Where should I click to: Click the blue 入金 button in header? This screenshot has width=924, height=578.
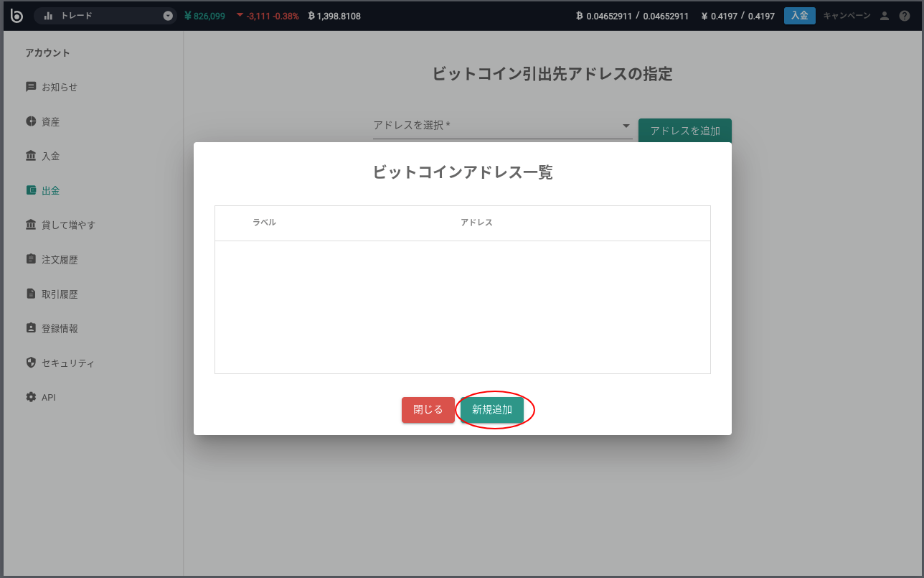point(799,16)
